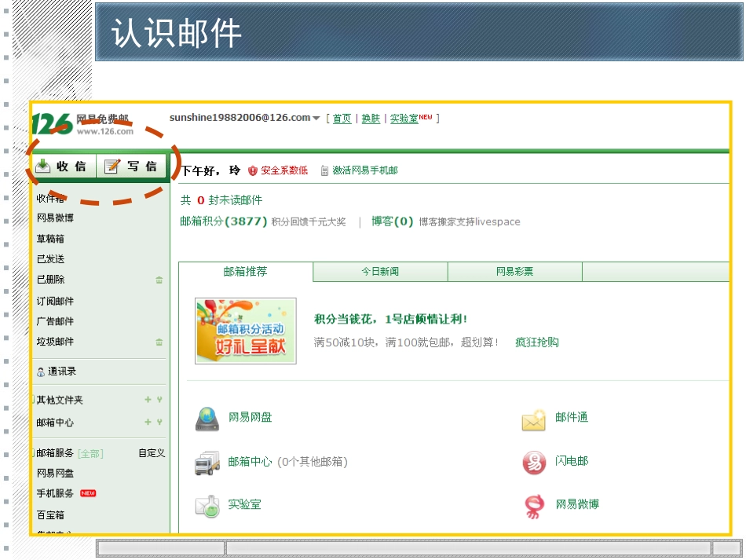Click the 网易网盘 disk icon
Viewport: 746px width, 560px height.
207,419
